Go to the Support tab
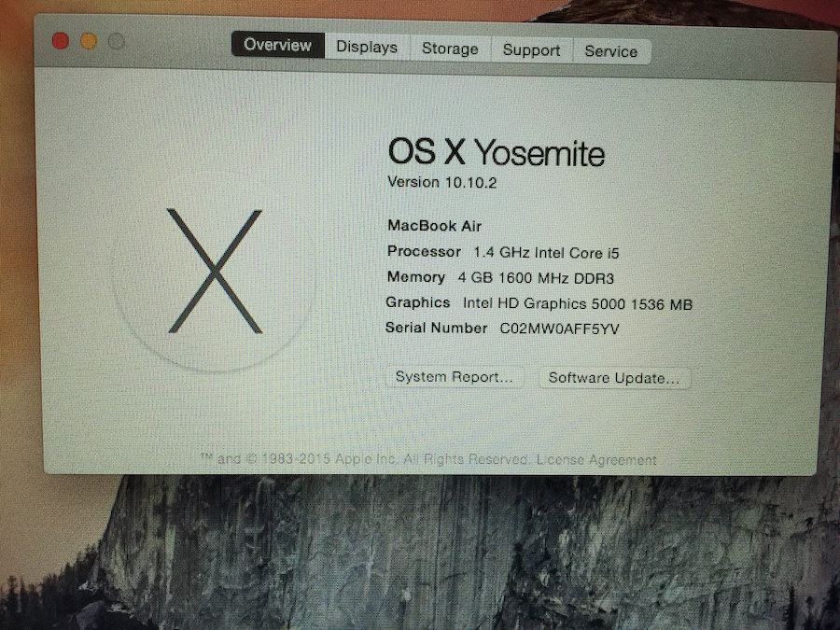Screen dimensions: 840x630 pyautogui.click(x=531, y=49)
